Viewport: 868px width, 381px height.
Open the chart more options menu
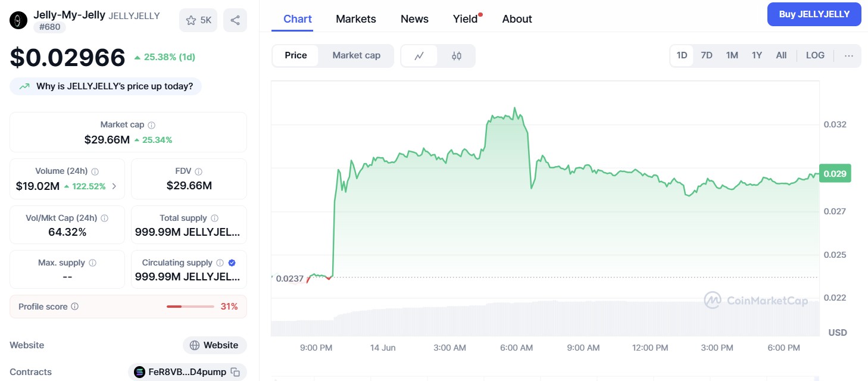pyautogui.click(x=849, y=55)
